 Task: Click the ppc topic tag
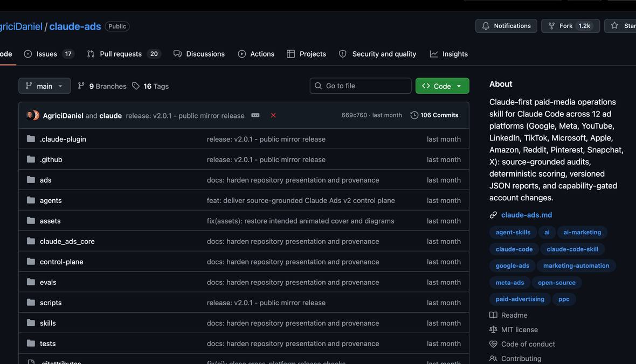coord(564,299)
